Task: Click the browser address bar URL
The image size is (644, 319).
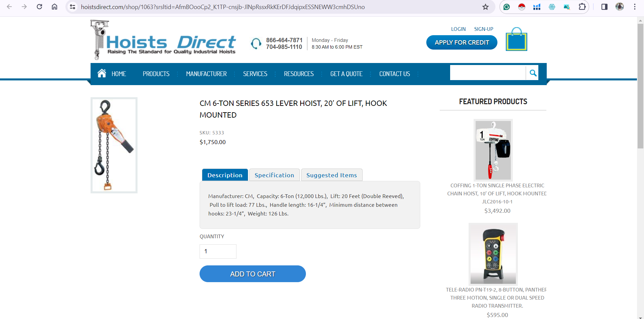Action: tap(223, 7)
